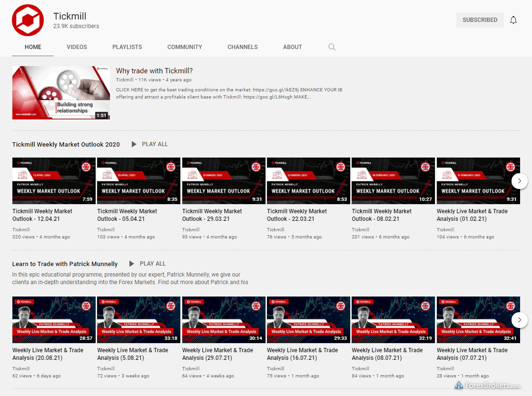Image resolution: width=532 pixels, height=396 pixels.
Task: Open thumbnail of Weekly Market Outlook 22.03.21
Action: coord(308,181)
